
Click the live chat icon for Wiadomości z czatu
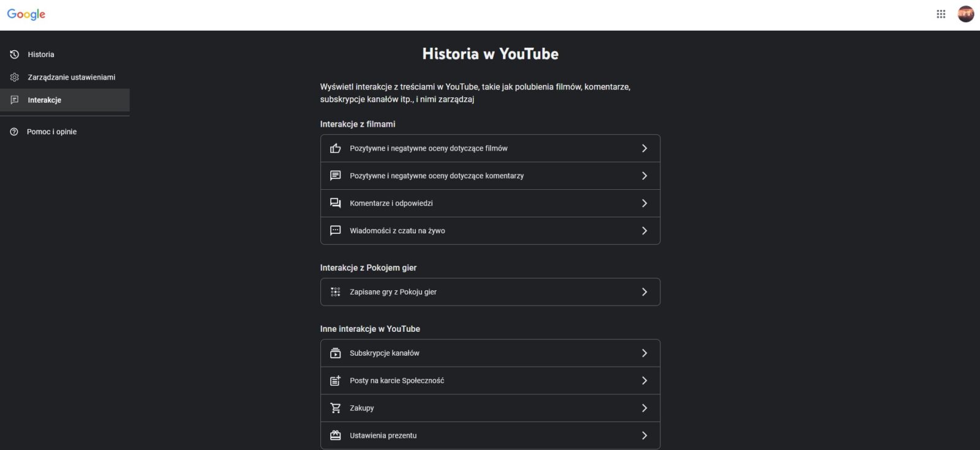pos(335,230)
